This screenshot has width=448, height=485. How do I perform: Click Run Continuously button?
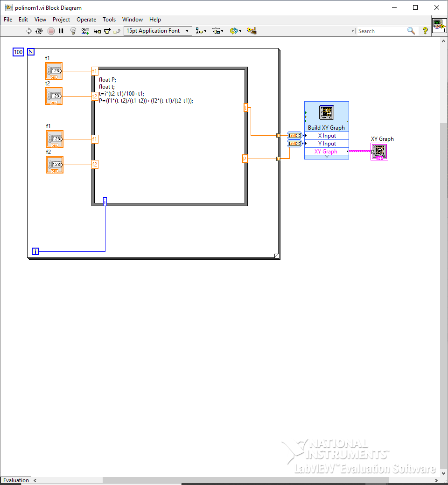tap(39, 31)
